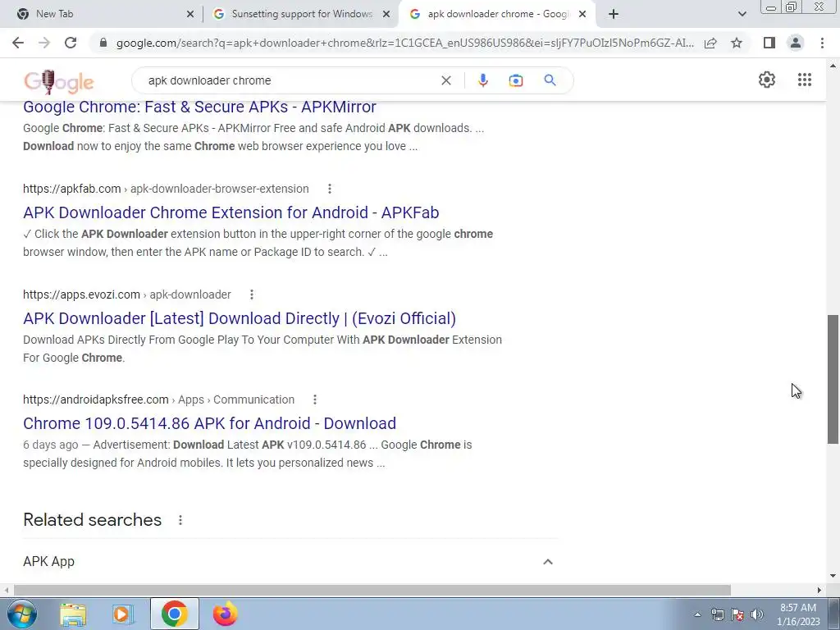
Task: Reload the current page
Action: tap(71, 43)
